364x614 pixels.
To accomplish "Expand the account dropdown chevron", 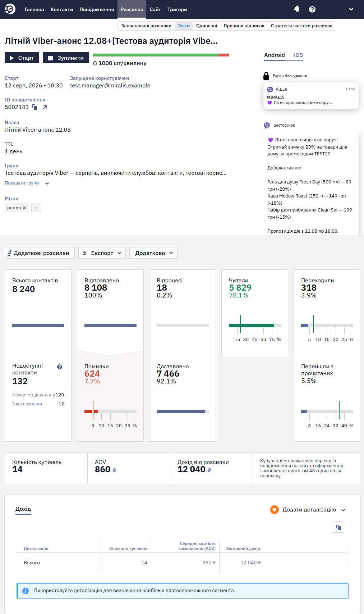I will [351, 9].
